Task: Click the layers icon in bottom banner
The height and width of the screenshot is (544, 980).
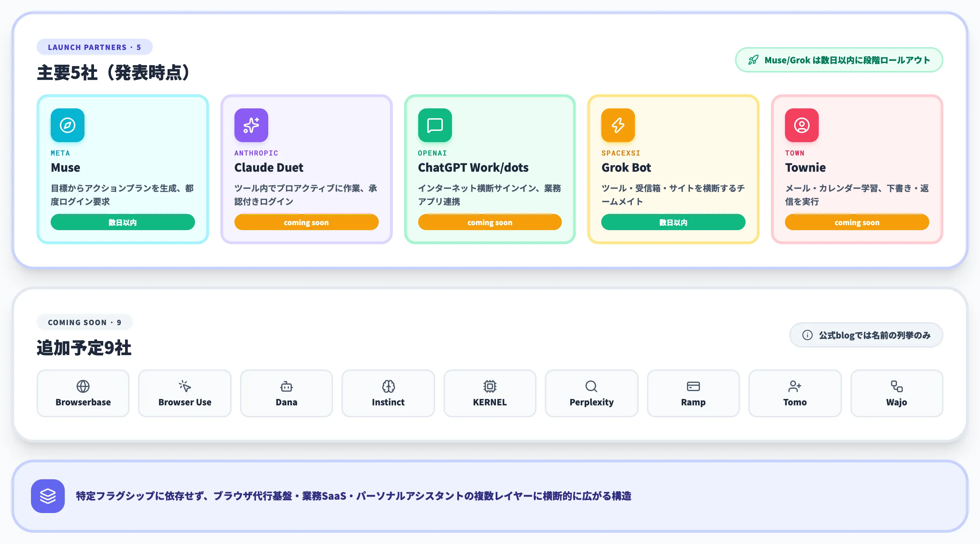Action: (48, 496)
